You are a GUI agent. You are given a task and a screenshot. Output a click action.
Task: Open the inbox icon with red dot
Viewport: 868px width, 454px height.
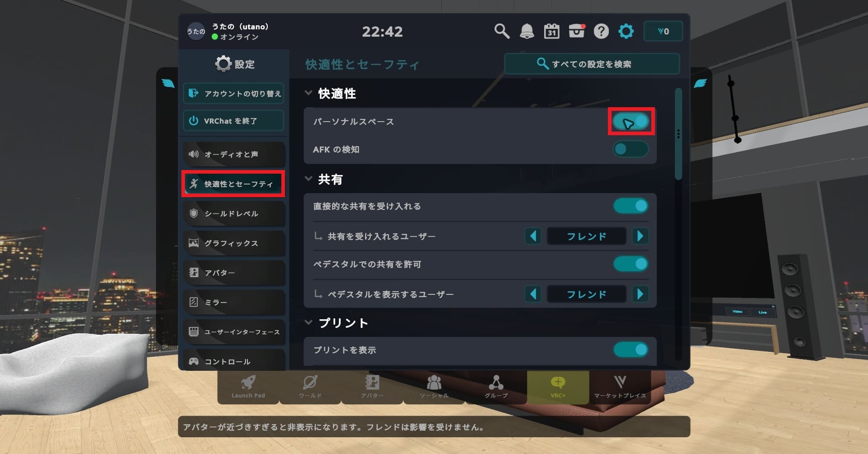577,31
